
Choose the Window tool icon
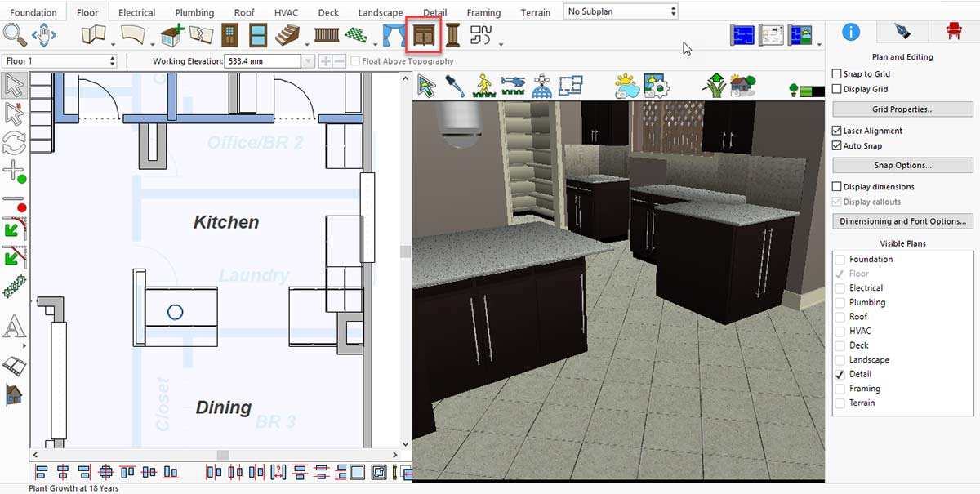pyautogui.click(x=258, y=35)
